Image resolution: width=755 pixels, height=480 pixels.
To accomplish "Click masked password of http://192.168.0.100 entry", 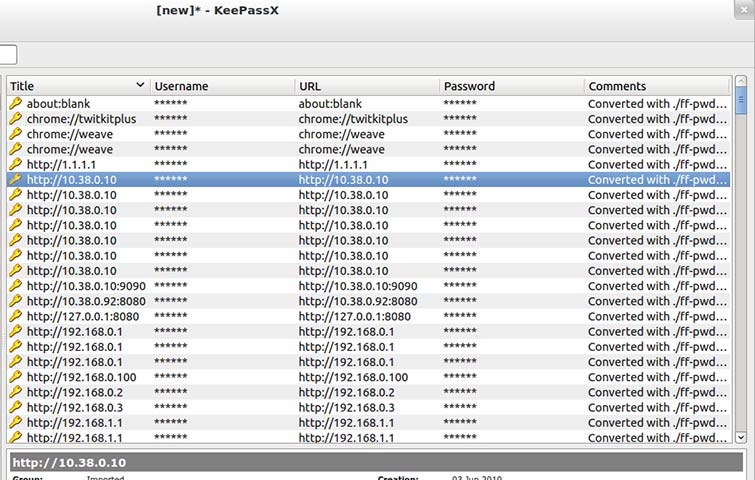I will pyautogui.click(x=460, y=376).
